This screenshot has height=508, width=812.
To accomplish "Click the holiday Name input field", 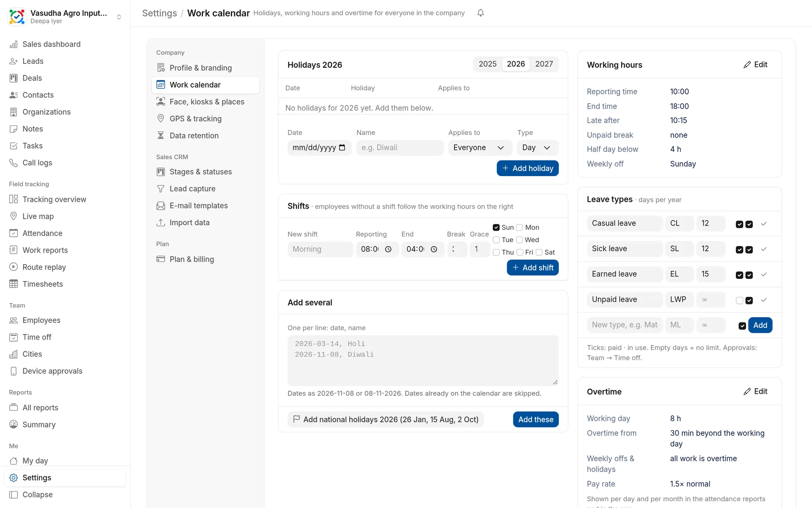I will pyautogui.click(x=400, y=148).
